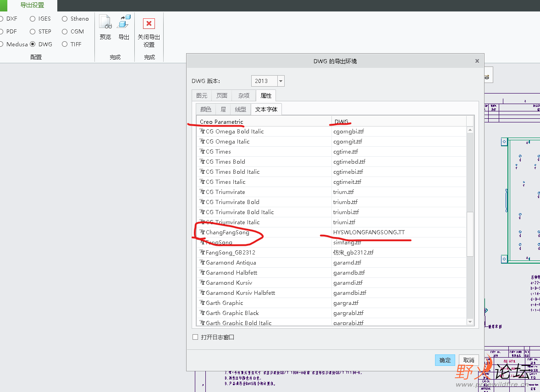Select the simfang.ttf cell
540x392 pixels.
tap(399, 242)
